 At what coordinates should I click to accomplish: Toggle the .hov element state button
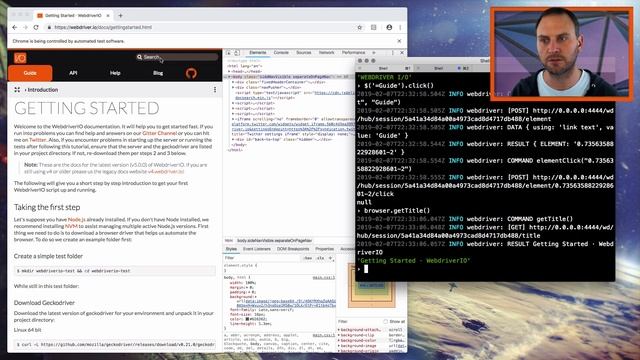coord(307,258)
